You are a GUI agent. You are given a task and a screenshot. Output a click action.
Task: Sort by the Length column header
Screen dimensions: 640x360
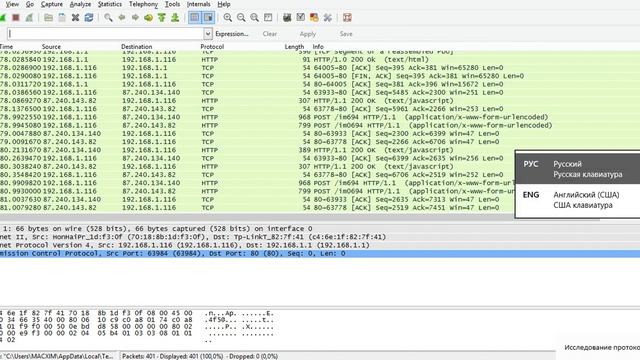coord(294,47)
